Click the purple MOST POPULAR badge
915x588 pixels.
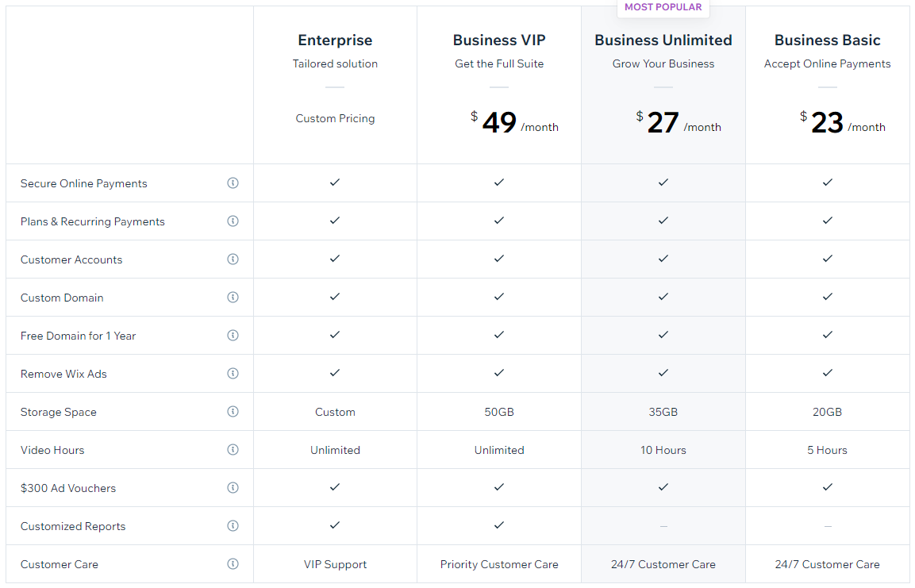(x=663, y=6)
